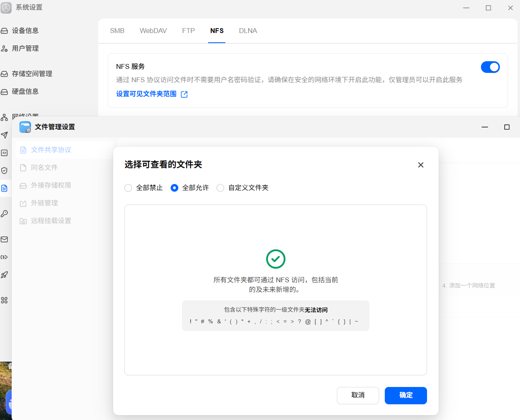The image size is (520, 420).
Task: Open 文件共享协议 menu item
Action: pyautogui.click(x=64, y=150)
